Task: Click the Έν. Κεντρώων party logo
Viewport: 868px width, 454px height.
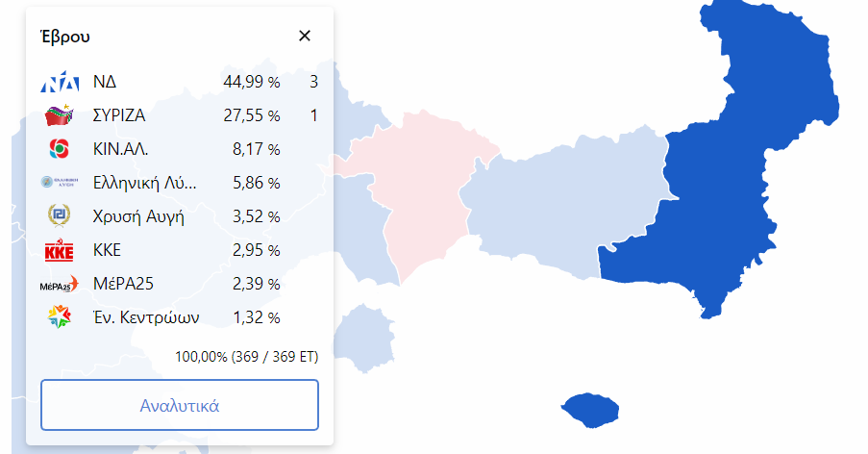Action: click(59, 317)
